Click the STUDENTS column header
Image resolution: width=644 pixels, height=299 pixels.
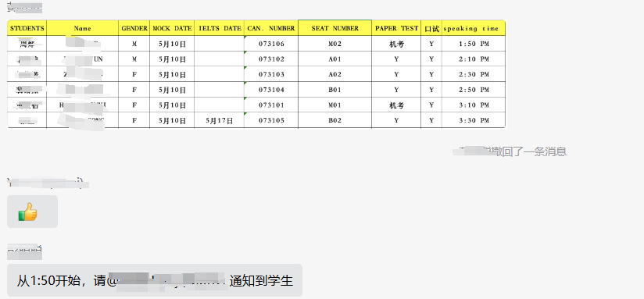27,28
